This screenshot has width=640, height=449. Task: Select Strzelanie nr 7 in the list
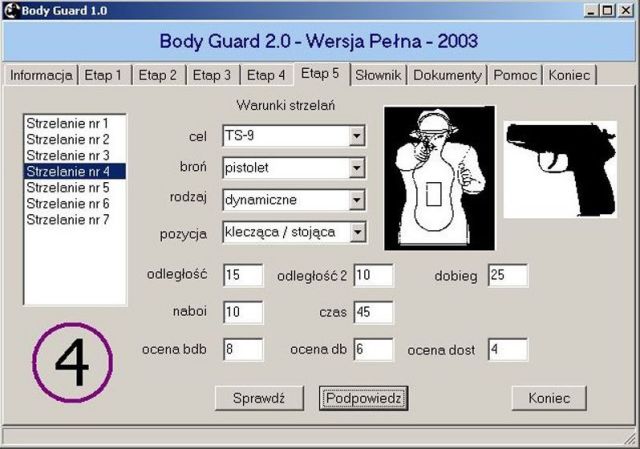(x=75, y=220)
